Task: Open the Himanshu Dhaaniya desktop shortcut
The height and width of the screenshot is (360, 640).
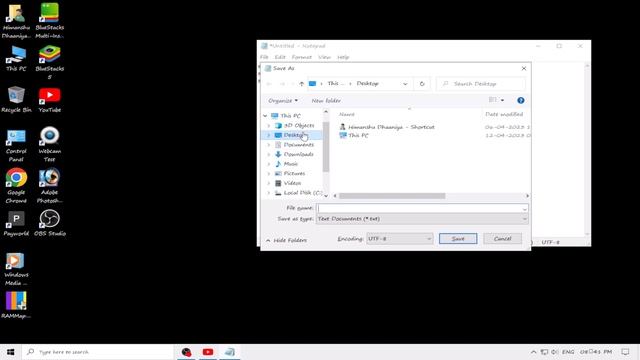Action: click(x=16, y=20)
